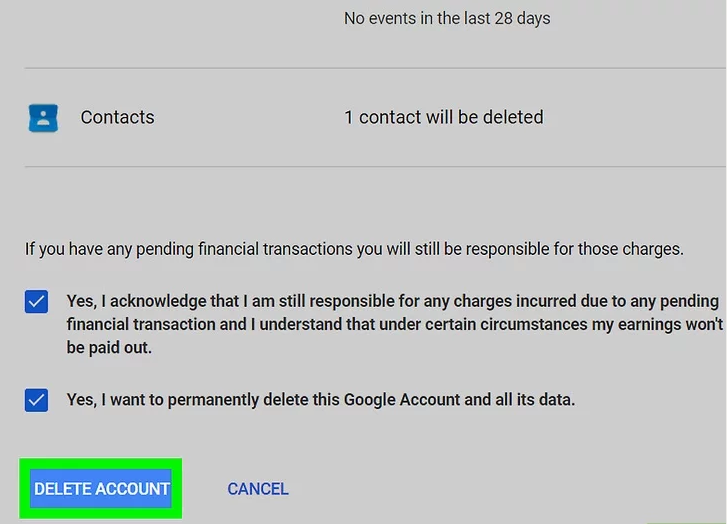Viewport: 727px width, 524px height.
Task: Click CANCEL to abort deletion
Action: pos(258,489)
